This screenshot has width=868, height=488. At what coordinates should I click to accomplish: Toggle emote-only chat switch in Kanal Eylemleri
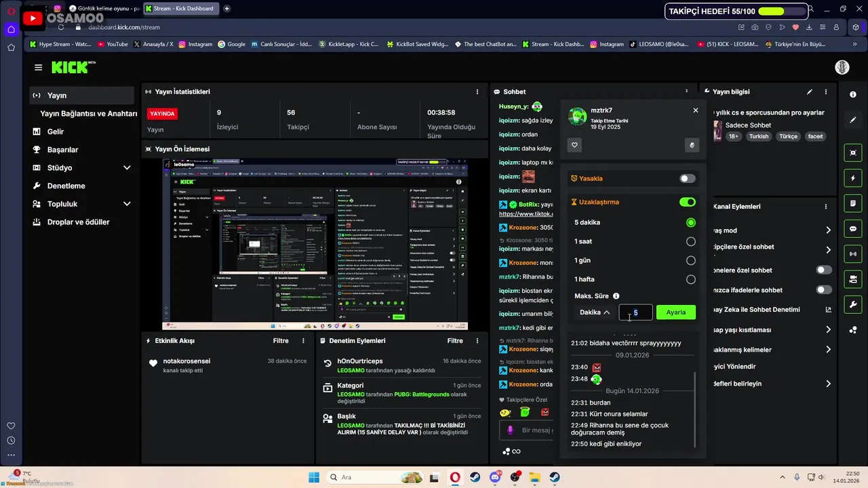pos(824,290)
